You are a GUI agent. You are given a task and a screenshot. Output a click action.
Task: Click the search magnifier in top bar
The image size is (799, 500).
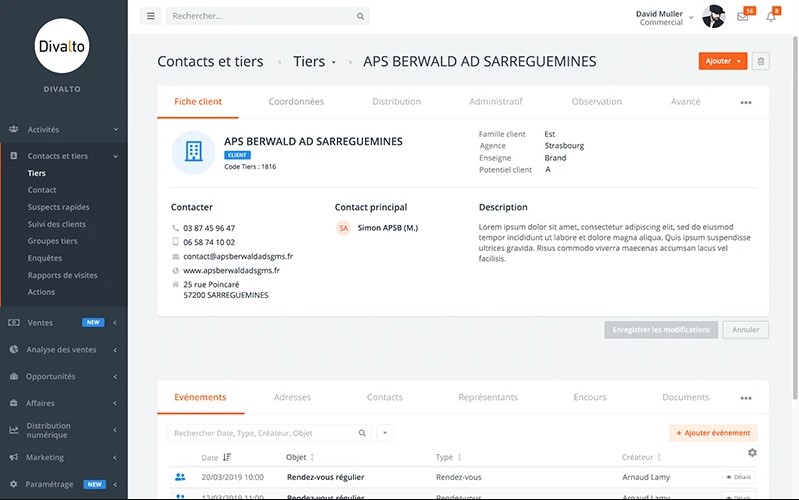[361, 17]
